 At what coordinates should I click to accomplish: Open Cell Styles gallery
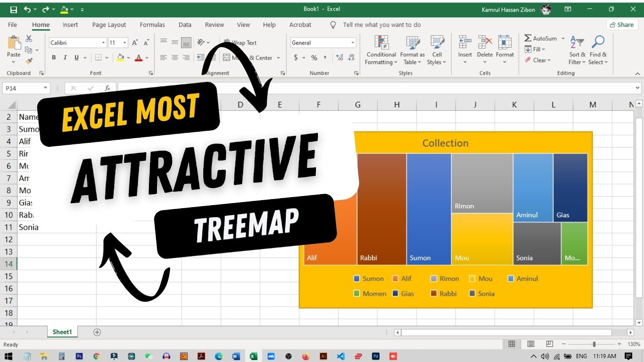pyautogui.click(x=437, y=50)
